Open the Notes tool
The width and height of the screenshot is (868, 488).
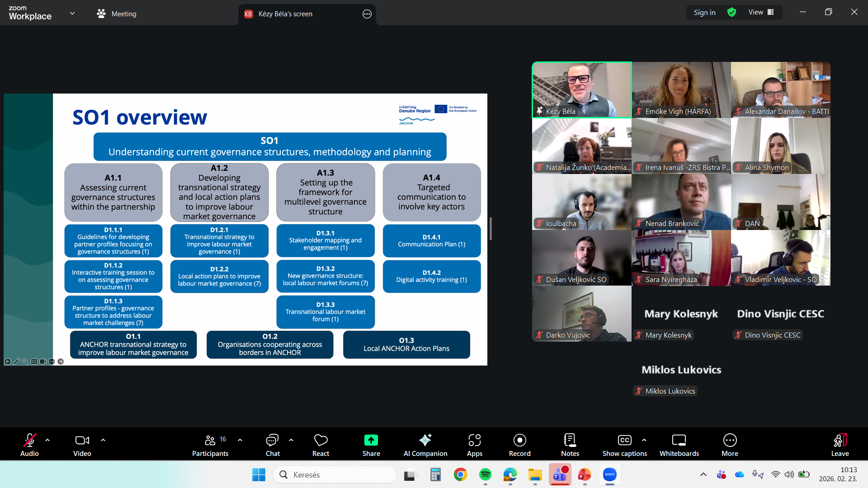(x=570, y=445)
